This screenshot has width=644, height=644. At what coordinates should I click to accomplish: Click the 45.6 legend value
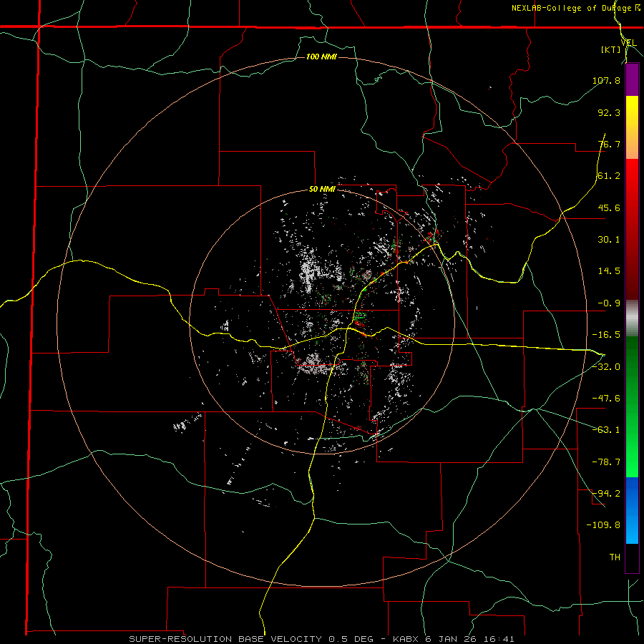[x=609, y=208]
